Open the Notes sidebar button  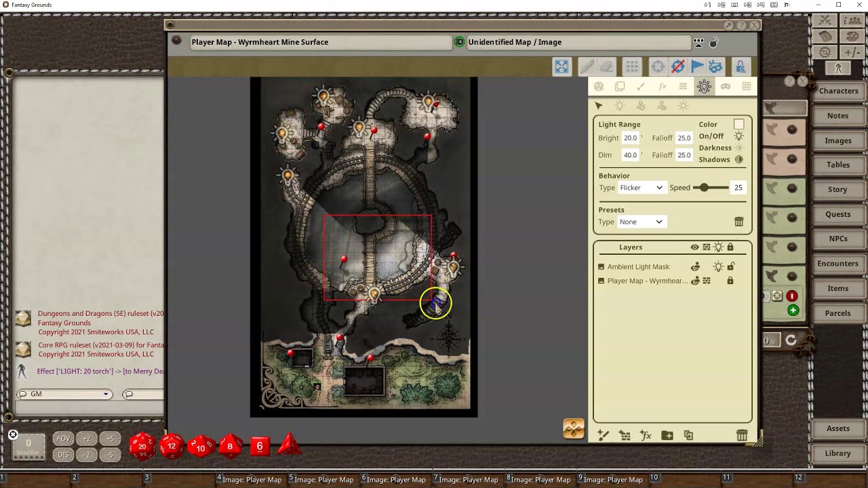click(838, 116)
